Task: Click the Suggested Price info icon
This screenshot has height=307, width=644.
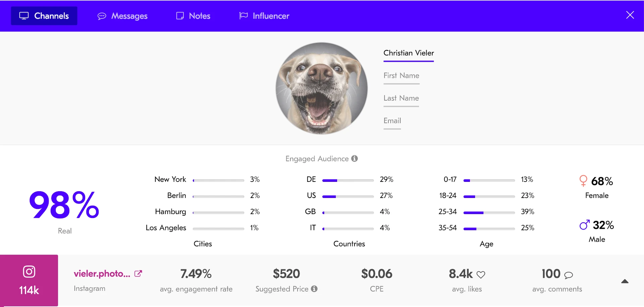Action: (314, 289)
